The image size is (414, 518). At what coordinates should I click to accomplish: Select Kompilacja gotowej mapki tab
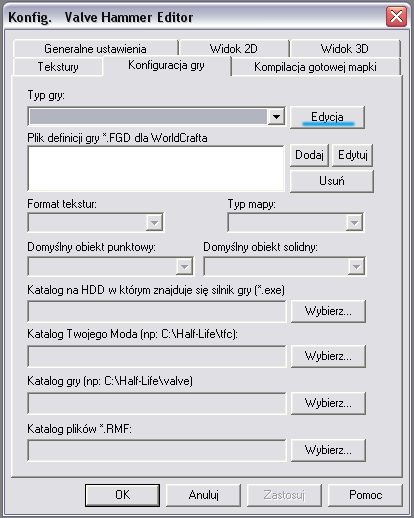[x=315, y=67]
